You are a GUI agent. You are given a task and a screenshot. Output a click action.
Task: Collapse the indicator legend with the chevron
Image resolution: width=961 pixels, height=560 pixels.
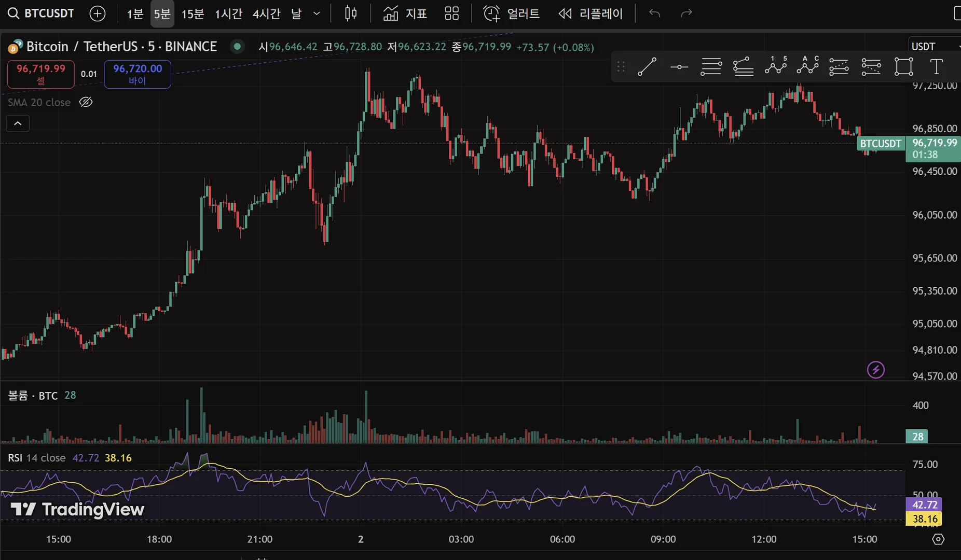pyautogui.click(x=18, y=123)
